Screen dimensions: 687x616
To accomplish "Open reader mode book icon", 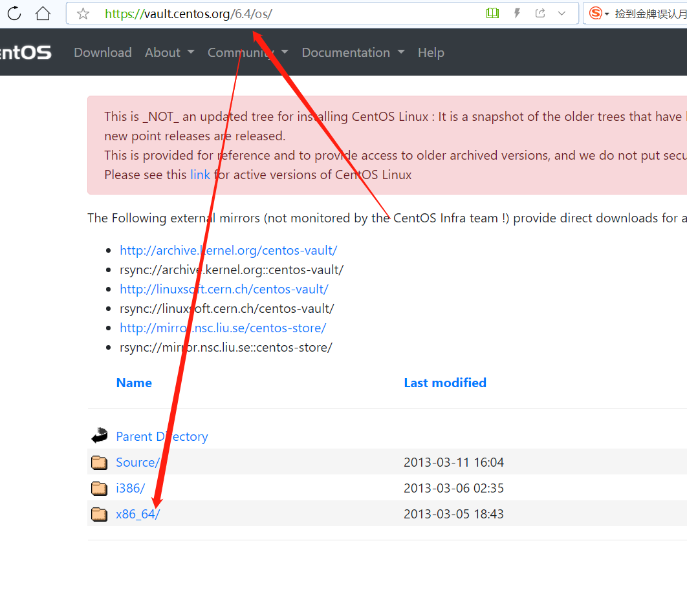I will (492, 13).
